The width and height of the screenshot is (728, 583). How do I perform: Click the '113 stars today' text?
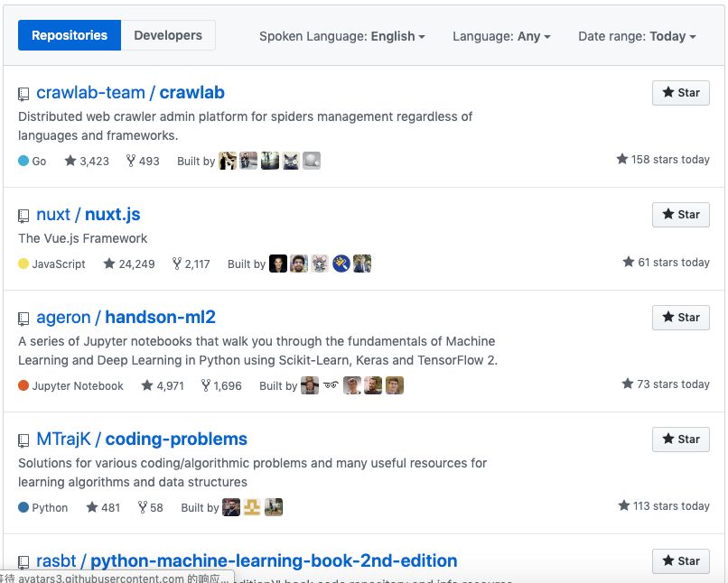tap(664, 506)
